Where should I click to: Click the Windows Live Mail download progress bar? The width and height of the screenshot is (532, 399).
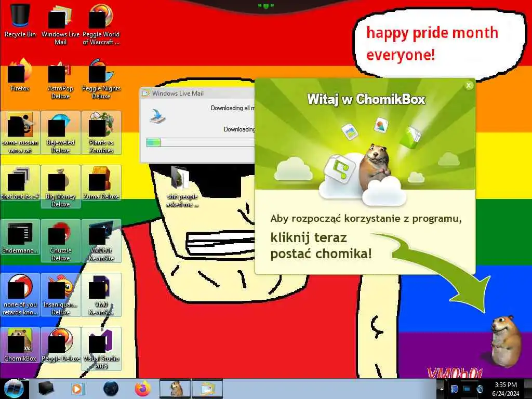pos(200,142)
